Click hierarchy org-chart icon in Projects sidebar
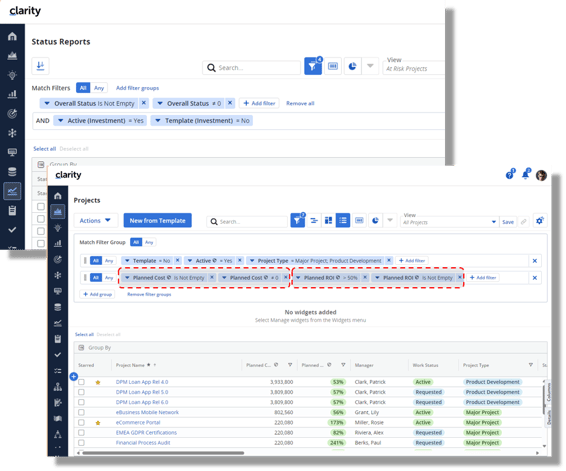The image size is (566, 471). point(57,387)
